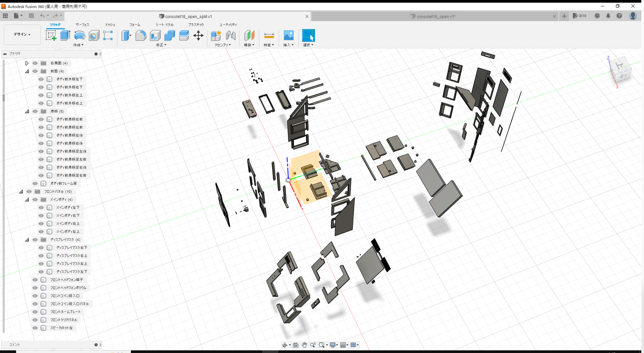Select the Extrude tool

pos(65,35)
